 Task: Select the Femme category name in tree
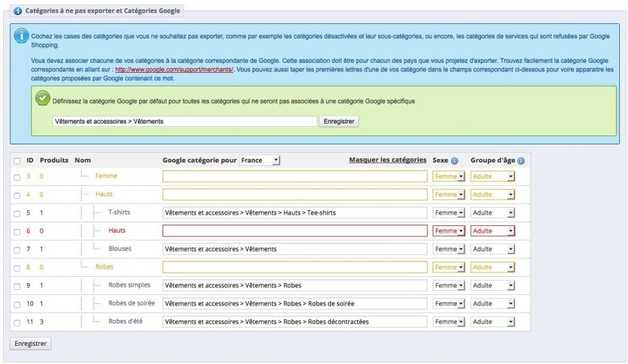coord(106,176)
